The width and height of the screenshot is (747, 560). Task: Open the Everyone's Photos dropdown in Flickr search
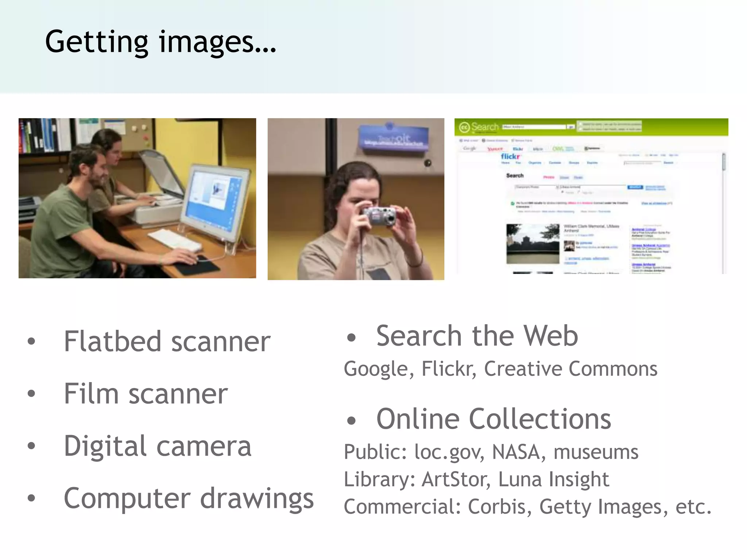point(536,187)
